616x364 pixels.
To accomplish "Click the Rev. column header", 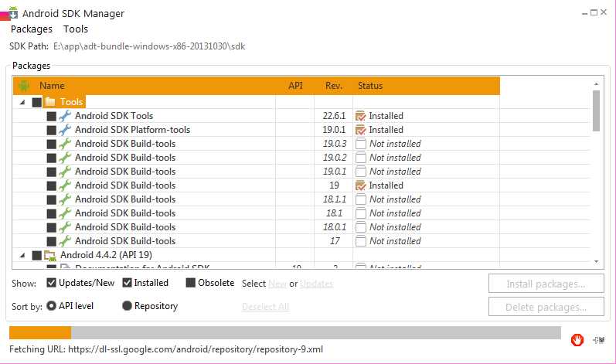I will click(x=334, y=86).
